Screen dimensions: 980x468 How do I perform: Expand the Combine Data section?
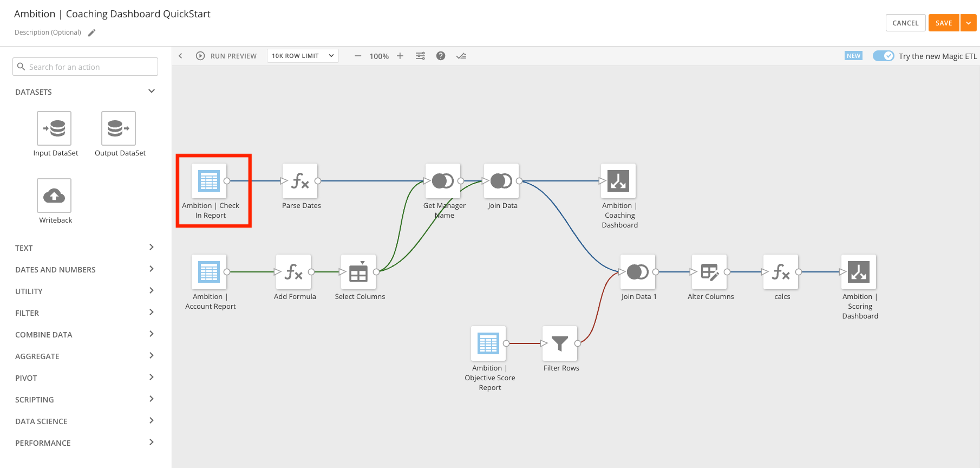(152, 334)
